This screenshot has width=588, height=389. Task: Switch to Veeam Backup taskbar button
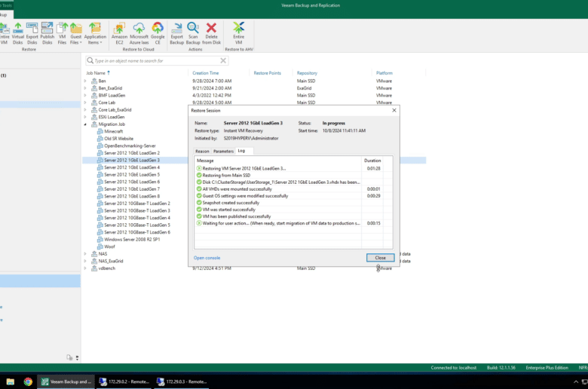66,381
